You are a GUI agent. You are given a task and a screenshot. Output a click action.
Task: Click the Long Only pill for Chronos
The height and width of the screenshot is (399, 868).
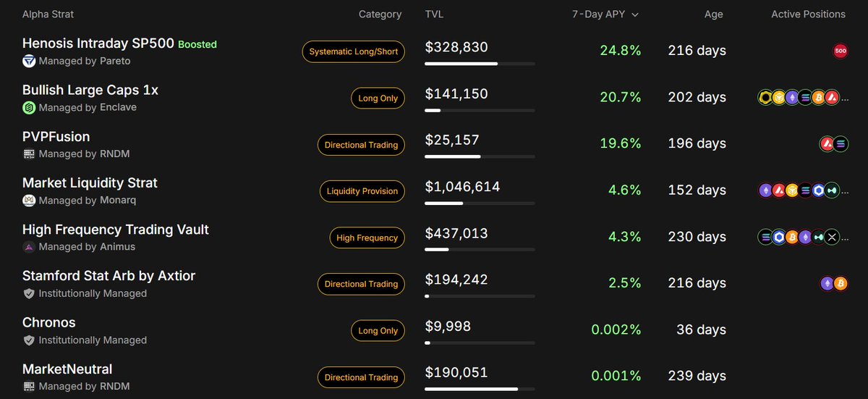click(378, 330)
